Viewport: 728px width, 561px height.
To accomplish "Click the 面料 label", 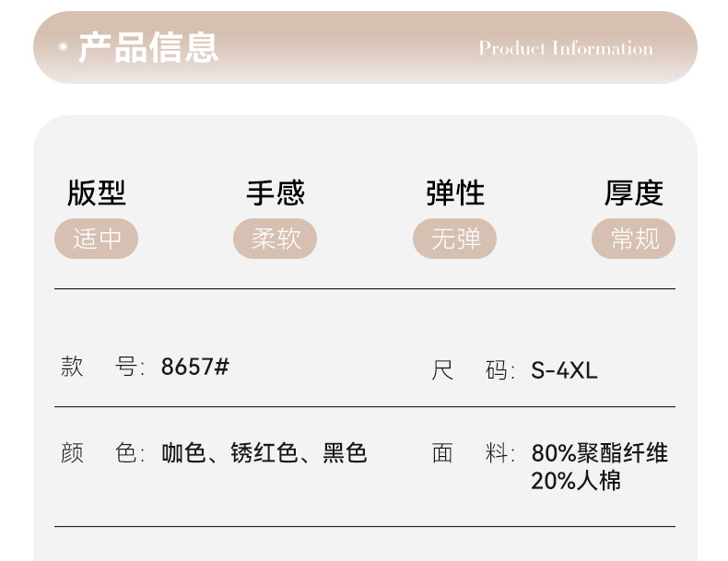I will click(473, 453).
